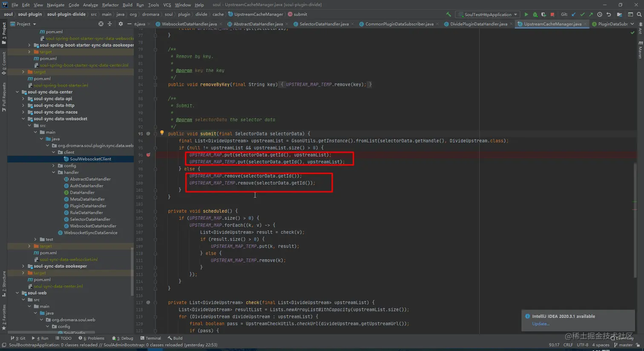Show Git history with the clock icon

(x=600, y=14)
